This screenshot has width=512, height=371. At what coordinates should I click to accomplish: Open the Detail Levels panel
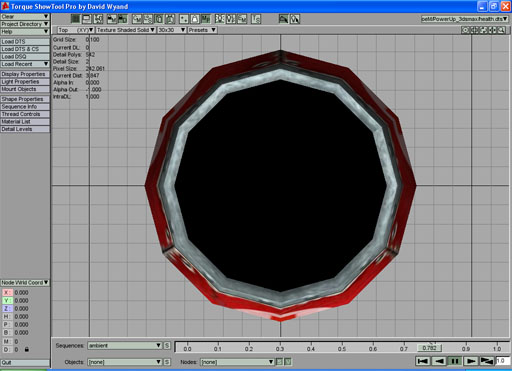25,129
